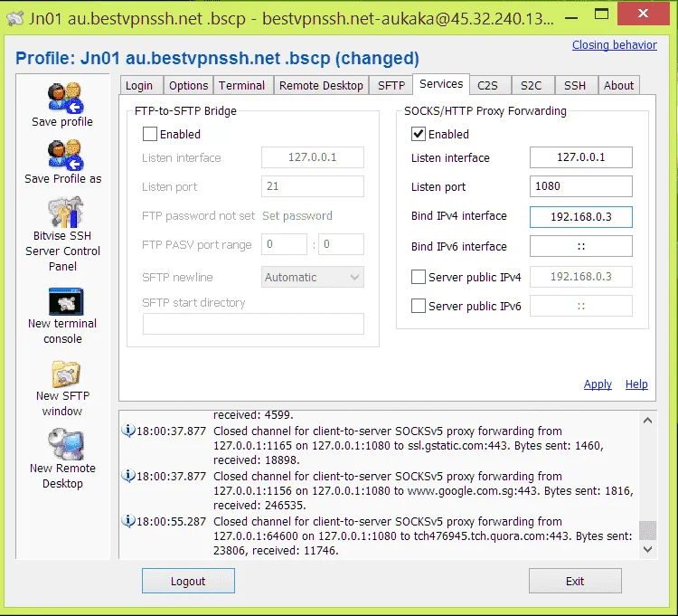This screenshot has width=678, height=616.
Task: Check the Server public IPv4 box
Action: (419, 277)
